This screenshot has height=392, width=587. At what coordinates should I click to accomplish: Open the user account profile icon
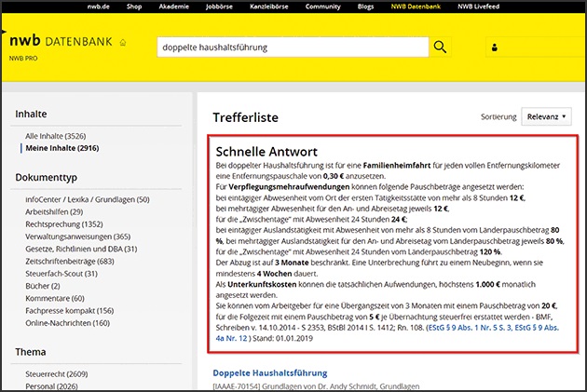click(x=495, y=47)
